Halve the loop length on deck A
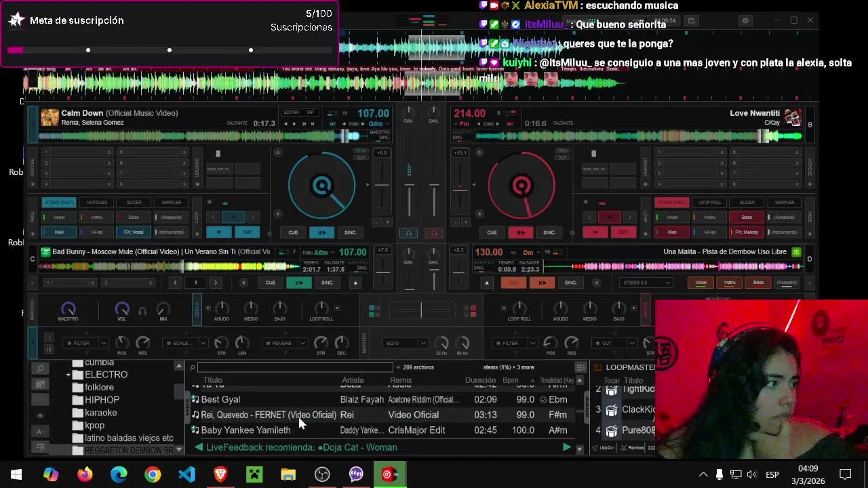The width and height of the screenshot is (868, 488). click(x=212, y=217)
